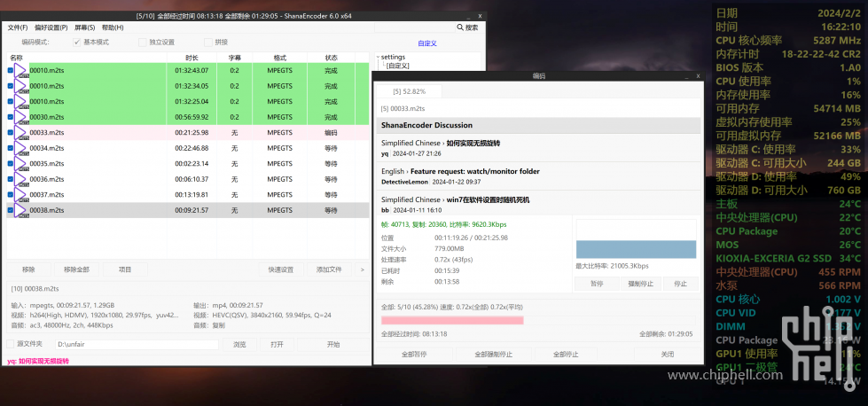Enable the 独立设置 checkbox
This screenshot has width=868, height=406.
(142, 42)
